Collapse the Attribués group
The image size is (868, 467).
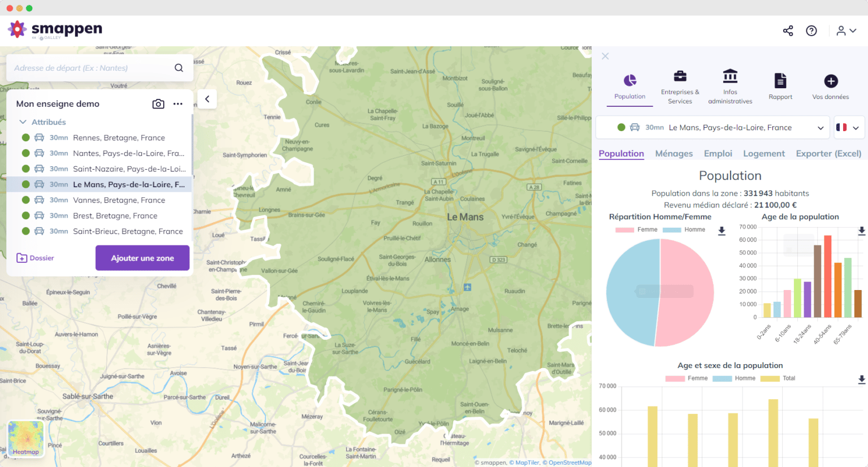23,122
